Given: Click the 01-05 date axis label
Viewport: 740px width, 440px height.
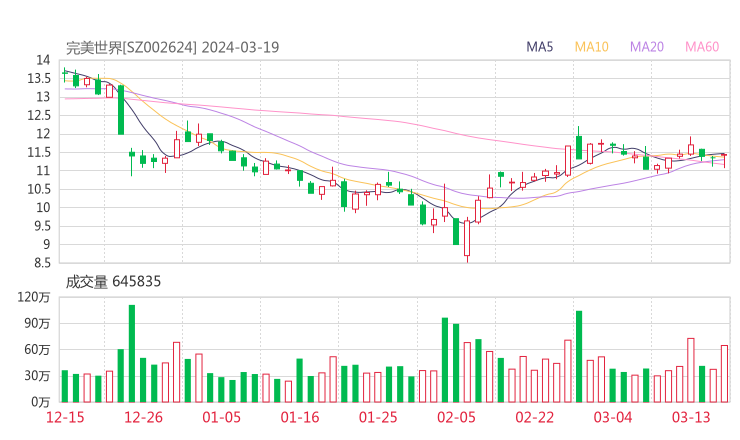Looking at the screenshot, I should [221, 417].
